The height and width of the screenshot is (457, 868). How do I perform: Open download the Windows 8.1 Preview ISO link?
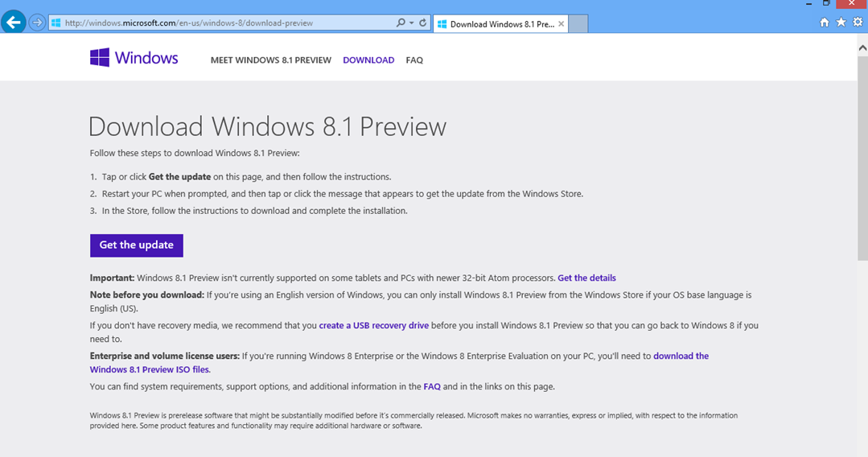(399, 363)
